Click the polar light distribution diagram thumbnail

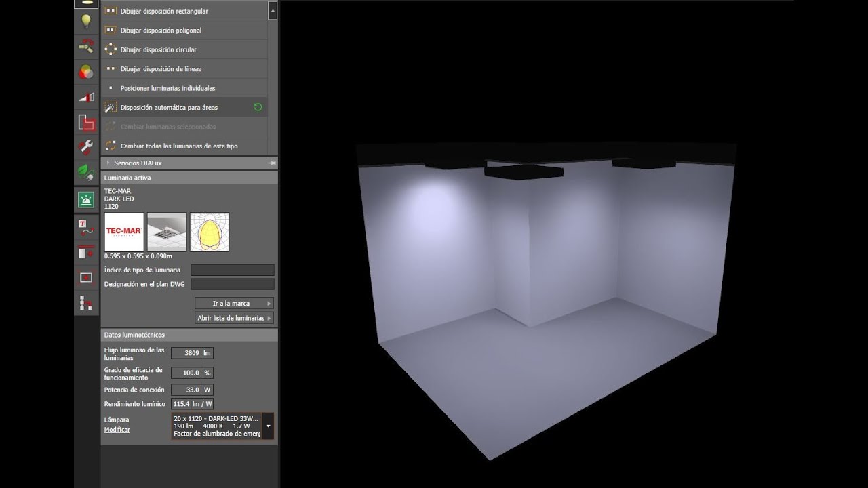point(210,232)
